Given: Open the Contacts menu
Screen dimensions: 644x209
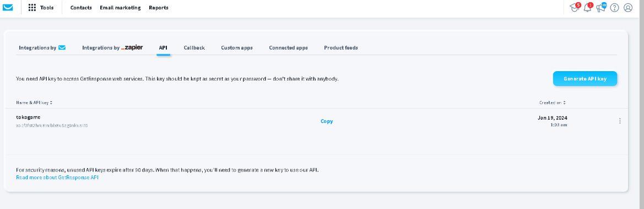Looking at the screenshot, I should [81, 7].
